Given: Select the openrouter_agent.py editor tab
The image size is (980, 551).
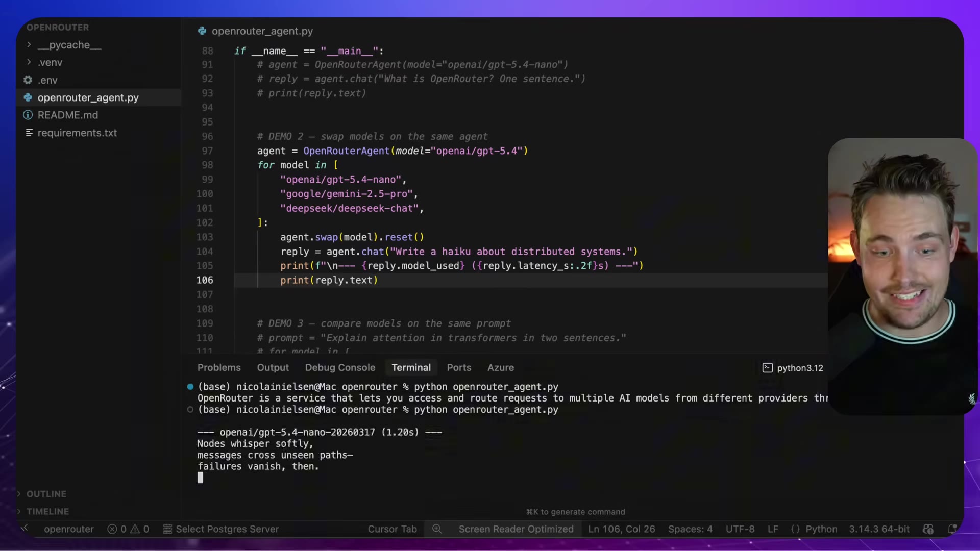Looking at the screenshot, I should point(255,31).
